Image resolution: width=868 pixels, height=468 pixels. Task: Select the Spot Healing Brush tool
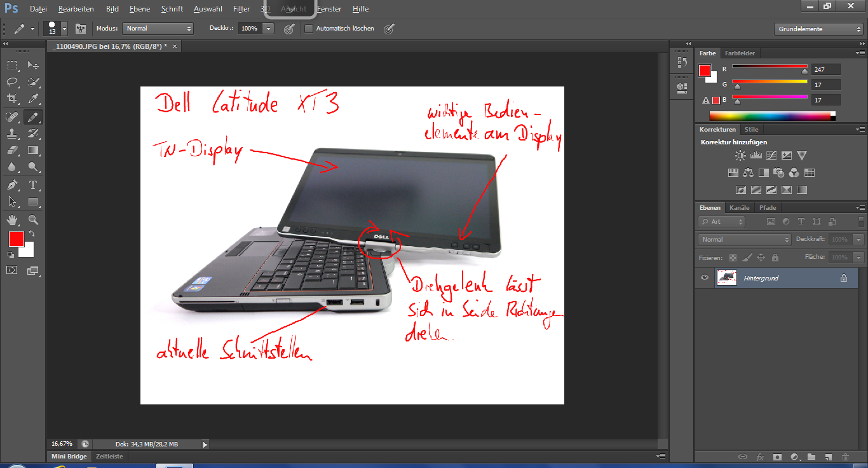pyautogui.click(x=12, y=117)
